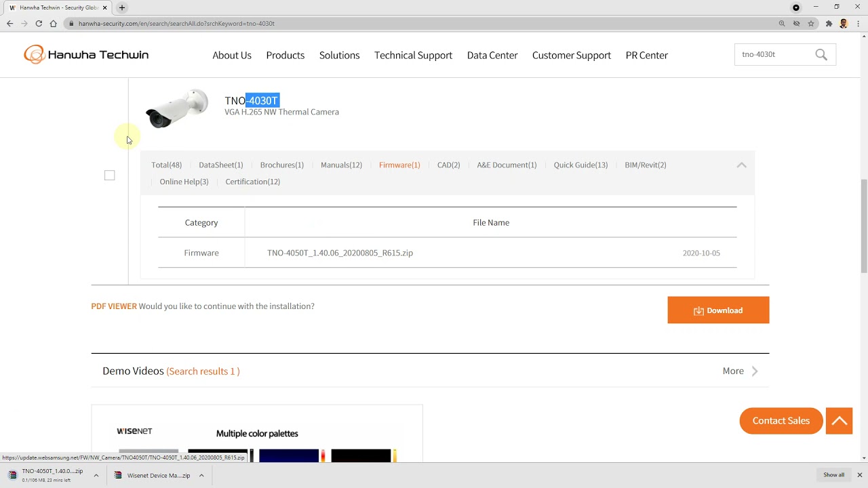Select the DataSheet(1) tab
The height and width of the screenshot is (488, 868).
[x=220, y=165]
